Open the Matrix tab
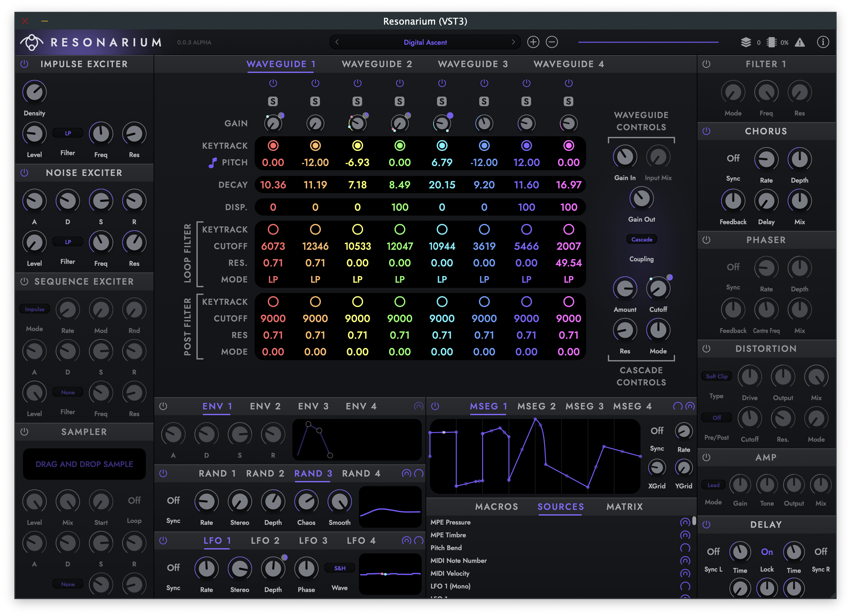The image size is (851, 616). 624,506
